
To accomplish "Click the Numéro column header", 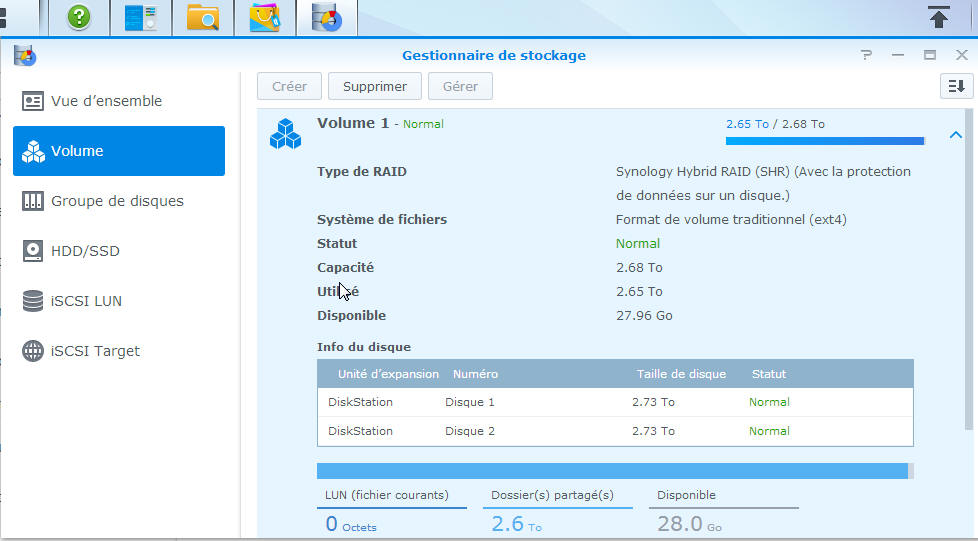I will click(475, 374).
